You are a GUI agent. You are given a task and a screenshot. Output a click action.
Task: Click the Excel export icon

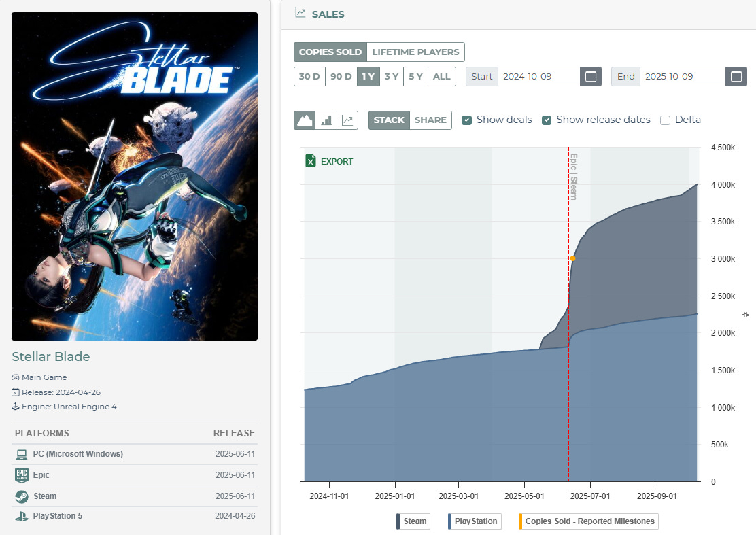pos(311,161)
